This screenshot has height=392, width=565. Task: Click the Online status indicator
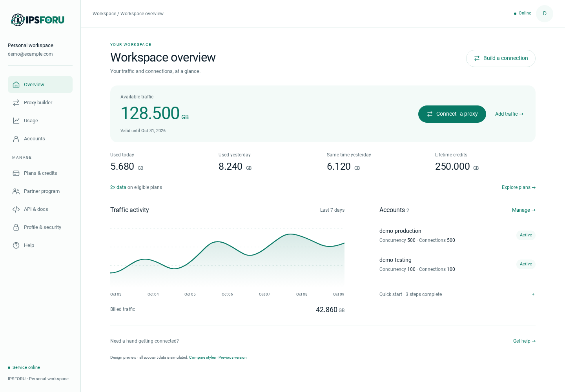(x=523, y=13)
